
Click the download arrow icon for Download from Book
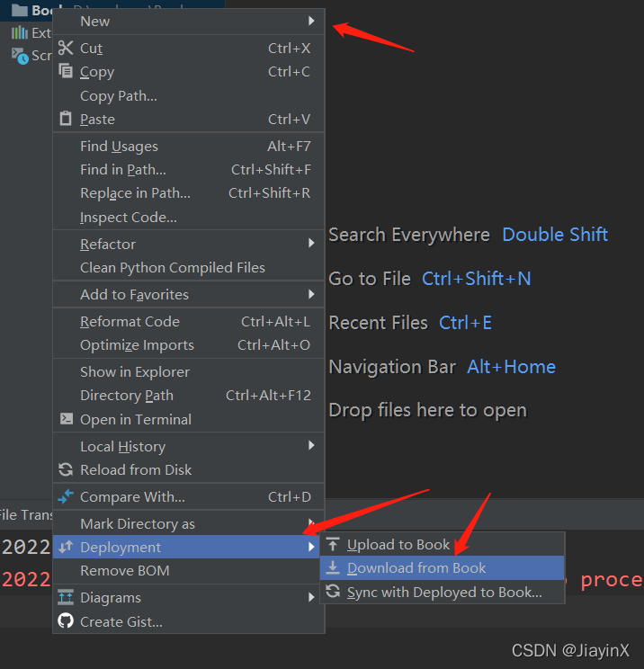333,567
